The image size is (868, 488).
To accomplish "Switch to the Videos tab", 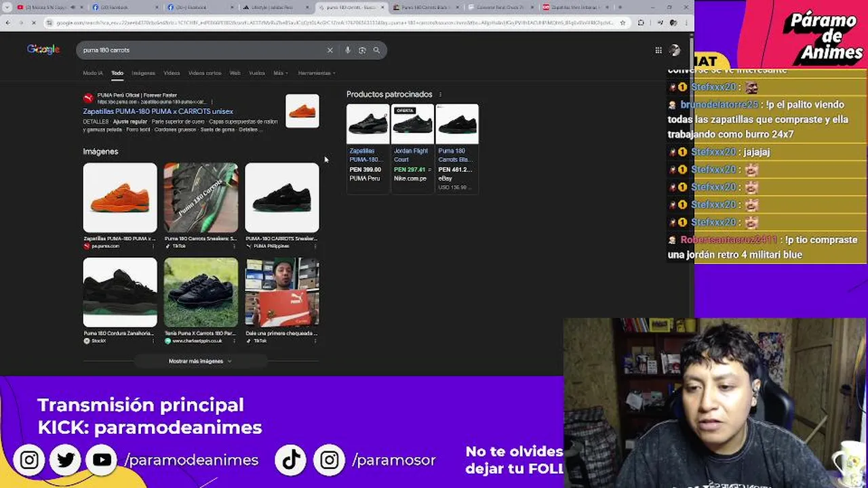I will 172,73.
